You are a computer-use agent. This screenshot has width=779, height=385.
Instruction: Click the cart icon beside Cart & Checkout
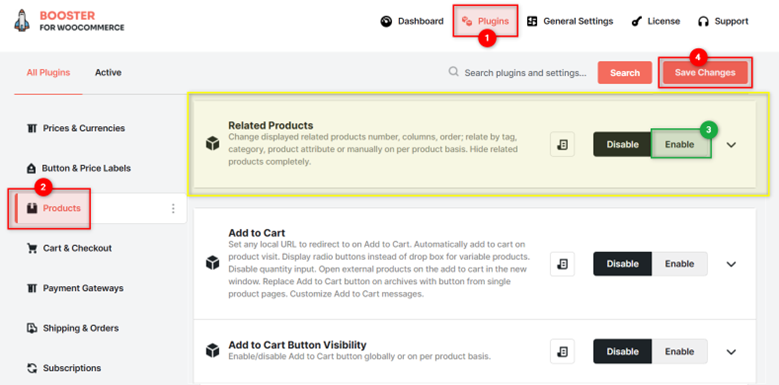click(x=32, y=248)
